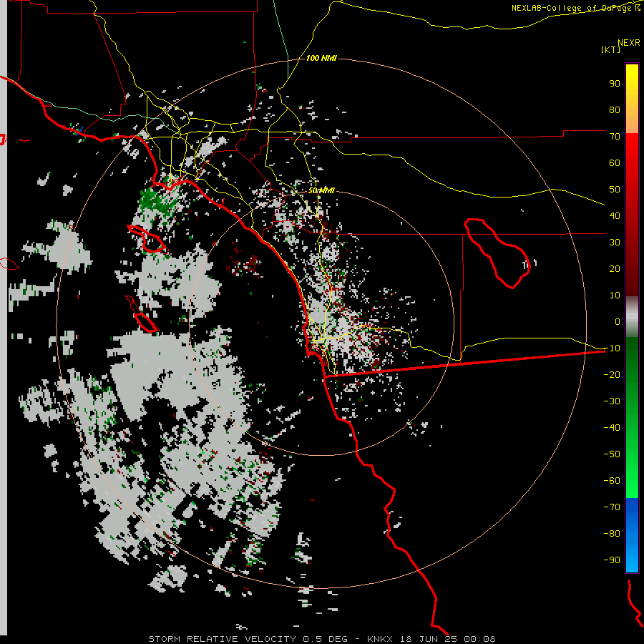Click the positive "90" scale value
Image resolution: width=644 pixels, height=644 pixels.
[615, 84]
